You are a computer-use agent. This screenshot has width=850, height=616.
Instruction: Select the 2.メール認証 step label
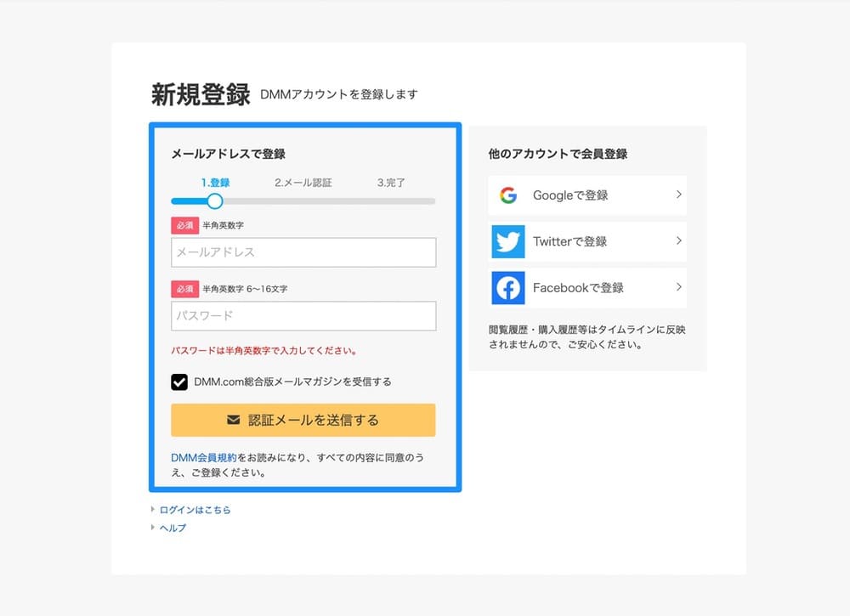click(303, 183)
